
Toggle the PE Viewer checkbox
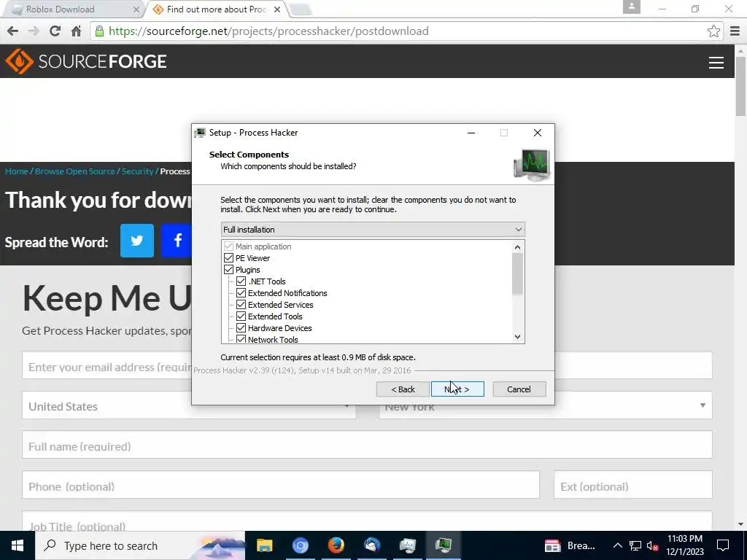click(228, 258)
